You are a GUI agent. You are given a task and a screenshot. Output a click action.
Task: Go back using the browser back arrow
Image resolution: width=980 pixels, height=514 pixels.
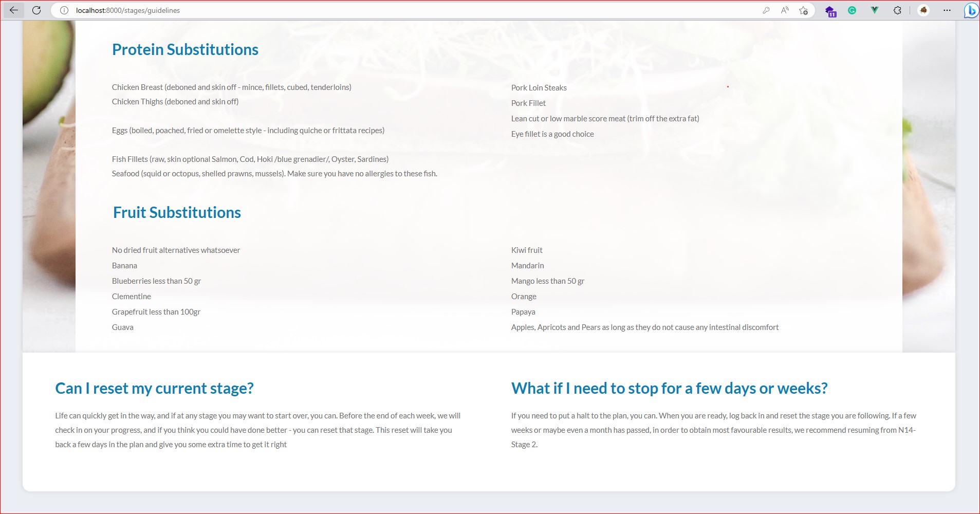(14, 10)
